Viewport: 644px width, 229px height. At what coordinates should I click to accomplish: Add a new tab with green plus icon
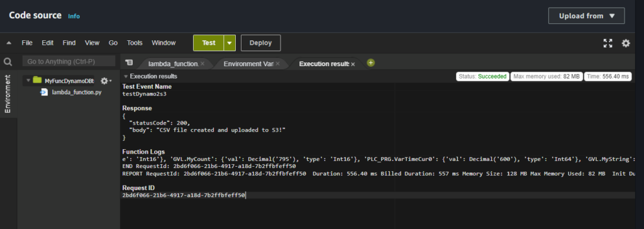click(x=370, y=63)
